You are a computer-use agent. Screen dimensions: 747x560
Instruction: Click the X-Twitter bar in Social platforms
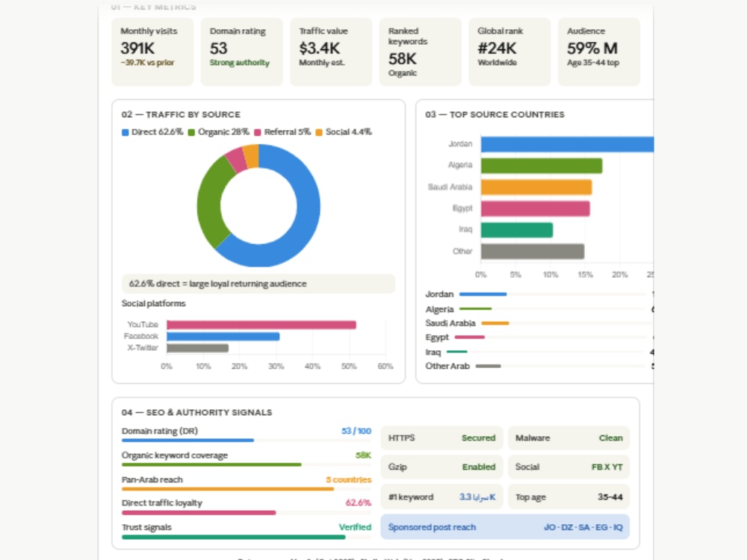pyautogui.click(x=198, y=348)
